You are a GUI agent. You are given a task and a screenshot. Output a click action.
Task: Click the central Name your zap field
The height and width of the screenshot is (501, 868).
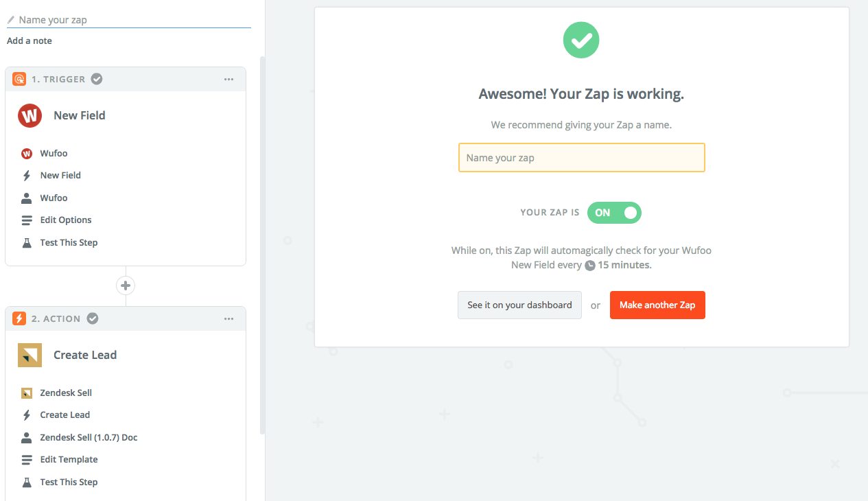pyautogui.click(x=581, y=158)
